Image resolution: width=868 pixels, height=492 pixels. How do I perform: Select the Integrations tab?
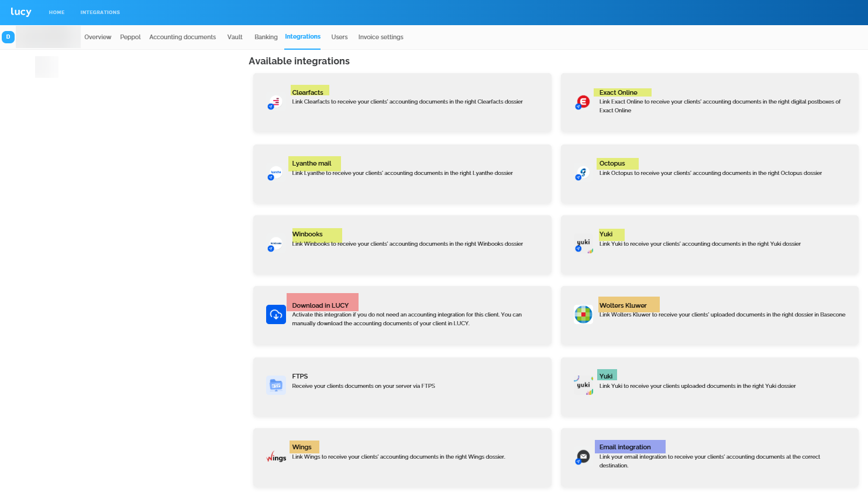pyautogui.click(x=303, y=36)
